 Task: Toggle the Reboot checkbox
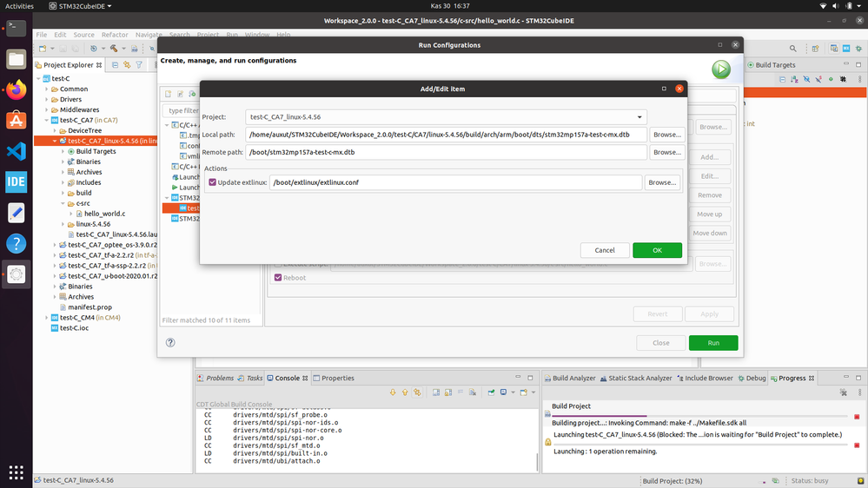[x=278, y=278]
